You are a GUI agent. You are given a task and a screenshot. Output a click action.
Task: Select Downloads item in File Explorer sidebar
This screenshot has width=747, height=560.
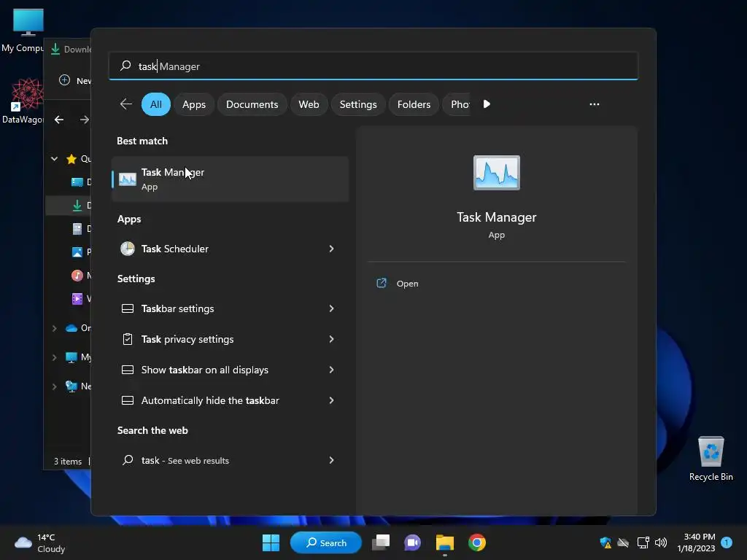point(68,205)
